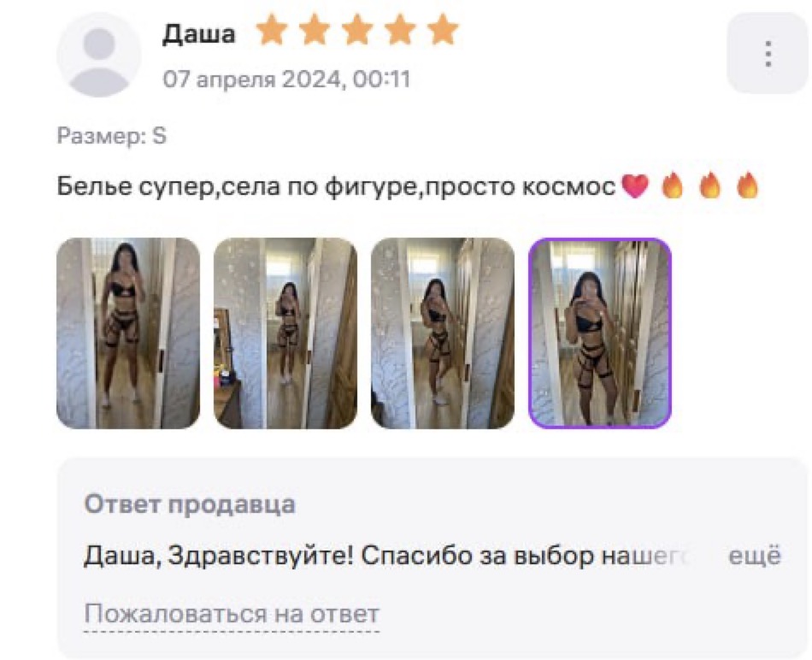Select the purple-highlighted fourth photo thumbnail

(x=600, y=333)
